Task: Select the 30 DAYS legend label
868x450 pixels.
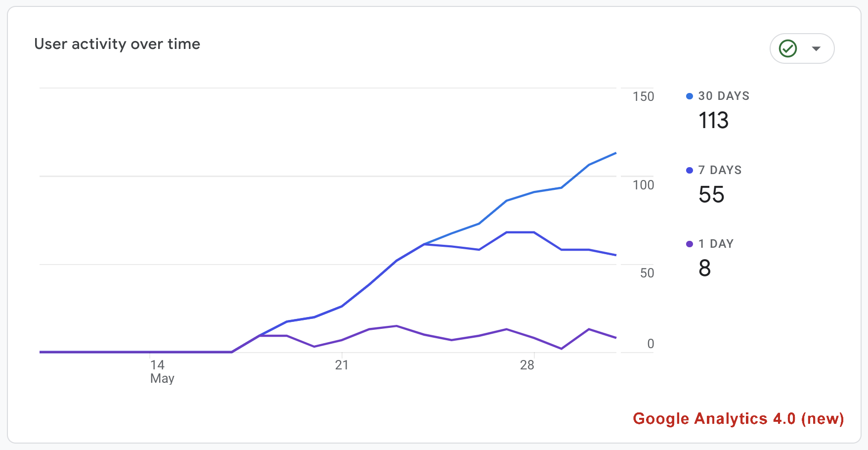Action: (x=724, y=96)
